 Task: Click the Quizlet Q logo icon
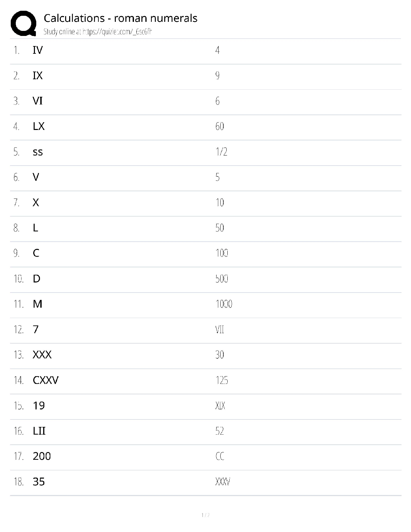24,24
